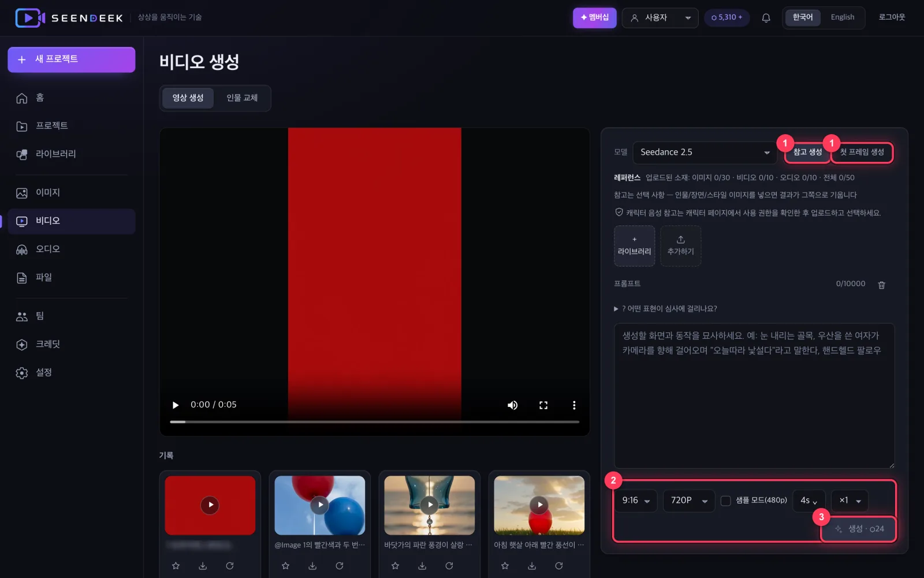The image size is (924, 578).
Task: Open the Seedance 2.5 model dropdown
Action: 705,153
